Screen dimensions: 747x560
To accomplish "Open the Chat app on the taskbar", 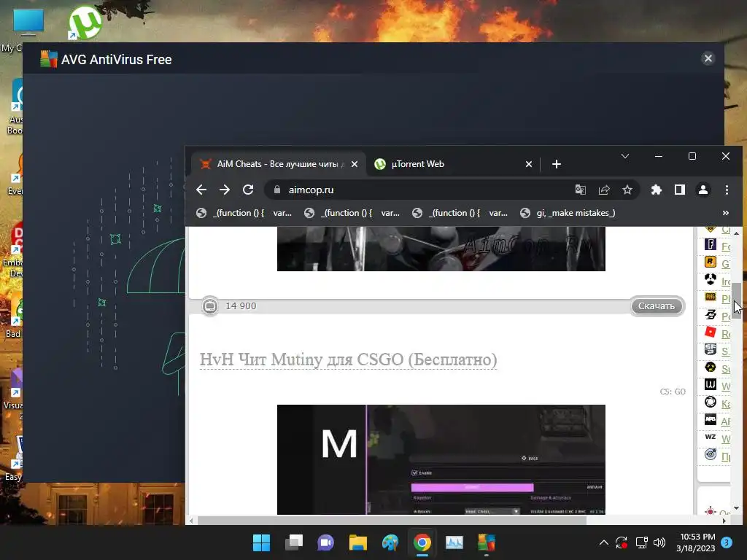I will (326, 542).
